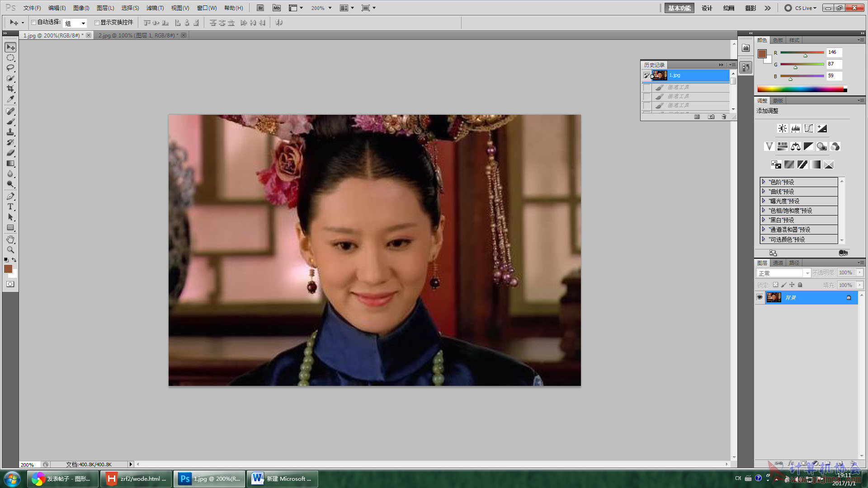Toggle history brush source for 1.jpg snapshot
Viewport: 868px width, 488px height.
pos(647,75)
